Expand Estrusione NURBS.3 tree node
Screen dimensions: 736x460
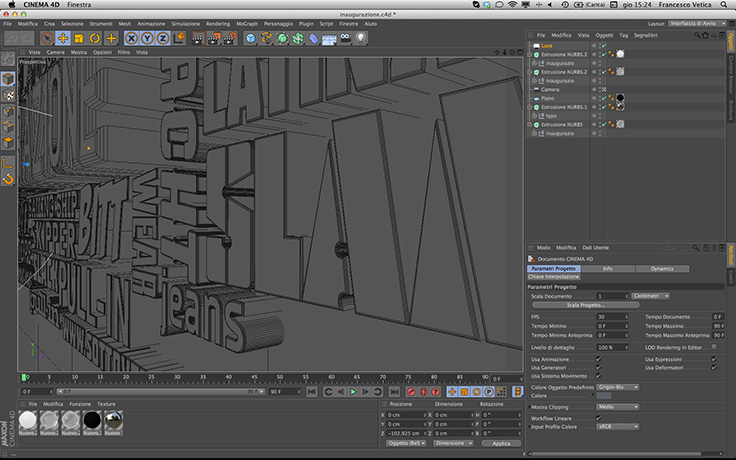point(530,54)
